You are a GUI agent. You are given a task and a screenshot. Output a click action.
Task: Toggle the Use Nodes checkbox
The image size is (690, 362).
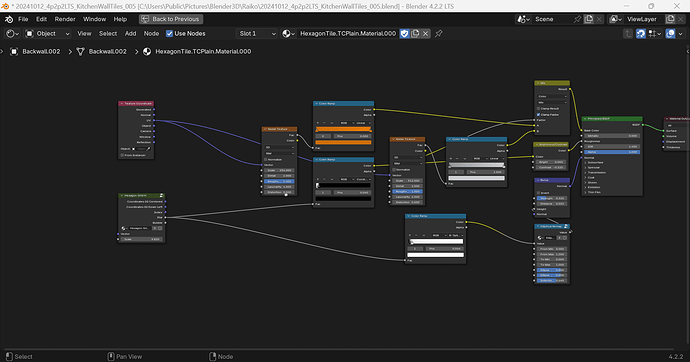click(x=169, y=33)
